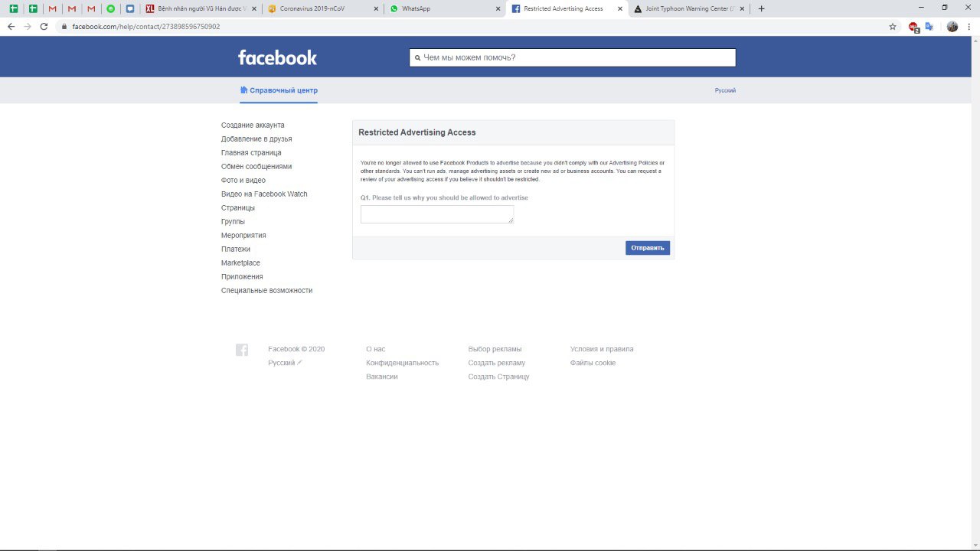
Task: Open Платежи help topic
Action: 236,249
